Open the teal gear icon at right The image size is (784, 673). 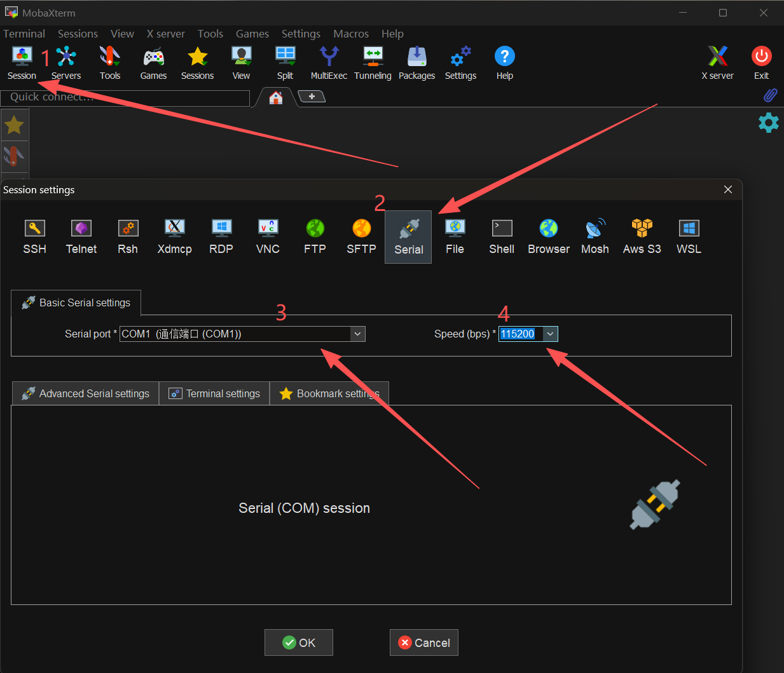(769, 123)
